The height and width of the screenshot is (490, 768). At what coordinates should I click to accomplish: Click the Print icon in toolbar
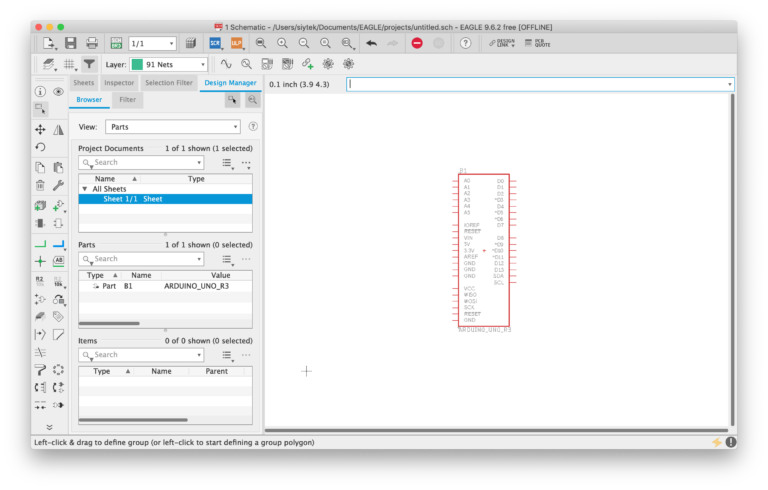pyautogui.click(x=92, y=43)
